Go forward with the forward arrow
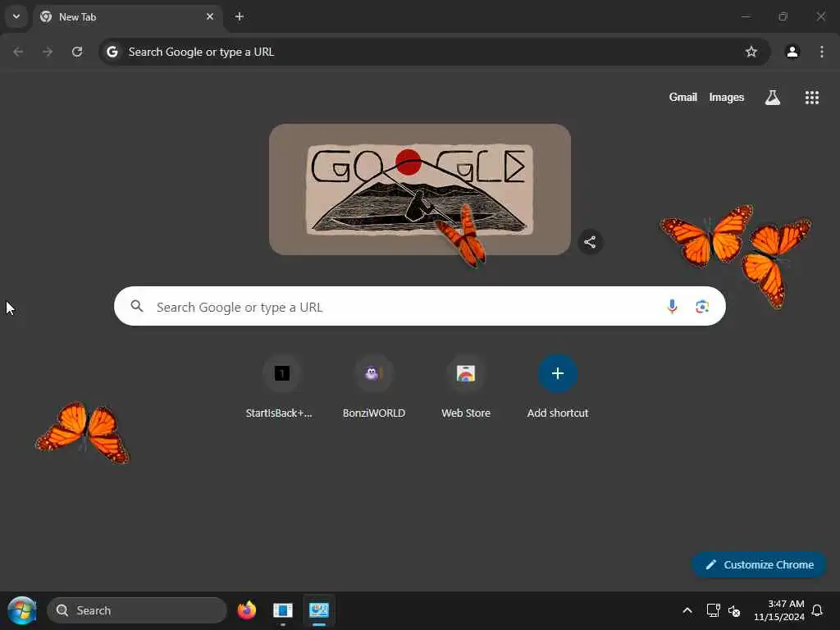840x630 pixels. (x=48, y=52)
